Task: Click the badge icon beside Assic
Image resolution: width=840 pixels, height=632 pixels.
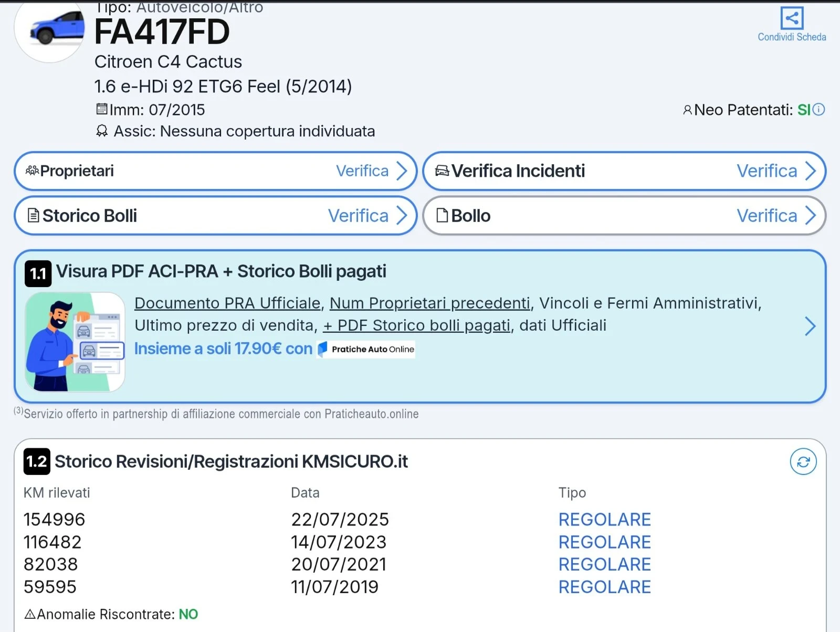Action: point(102,131)
